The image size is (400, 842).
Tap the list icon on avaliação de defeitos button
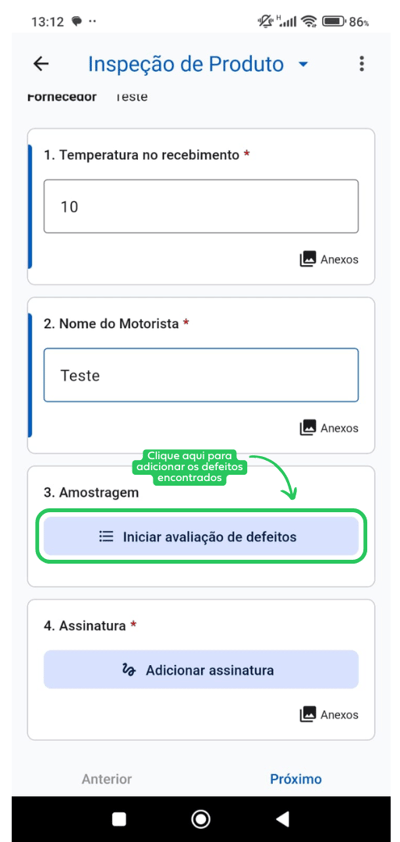[106, 536]
